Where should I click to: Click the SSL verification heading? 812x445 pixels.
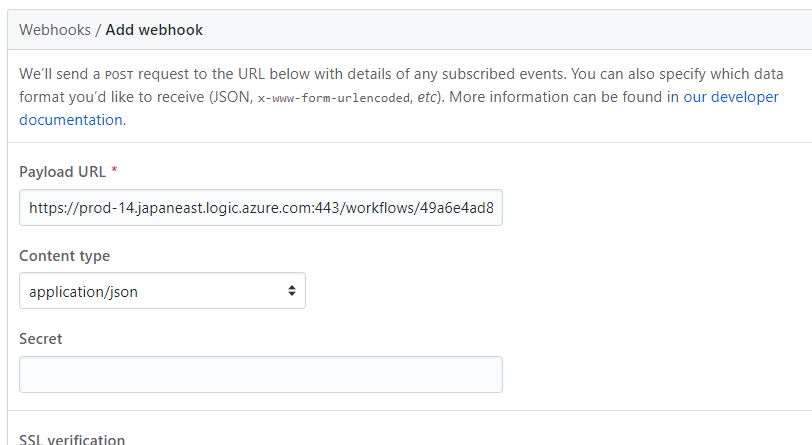point(72,439)
